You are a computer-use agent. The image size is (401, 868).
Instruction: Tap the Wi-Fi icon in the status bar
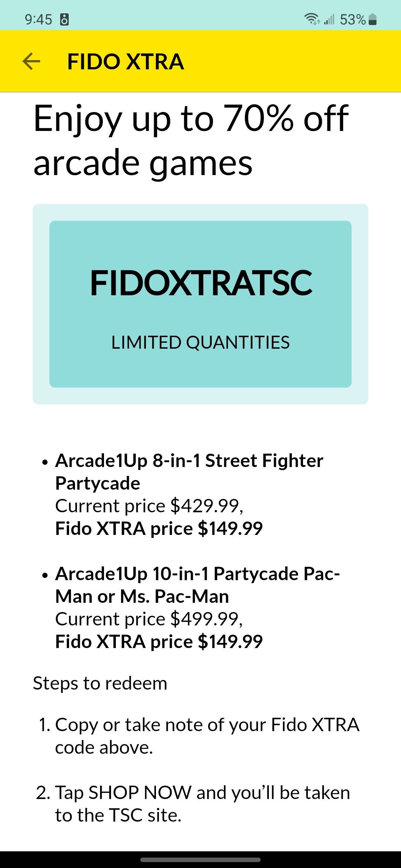(312, 19)
